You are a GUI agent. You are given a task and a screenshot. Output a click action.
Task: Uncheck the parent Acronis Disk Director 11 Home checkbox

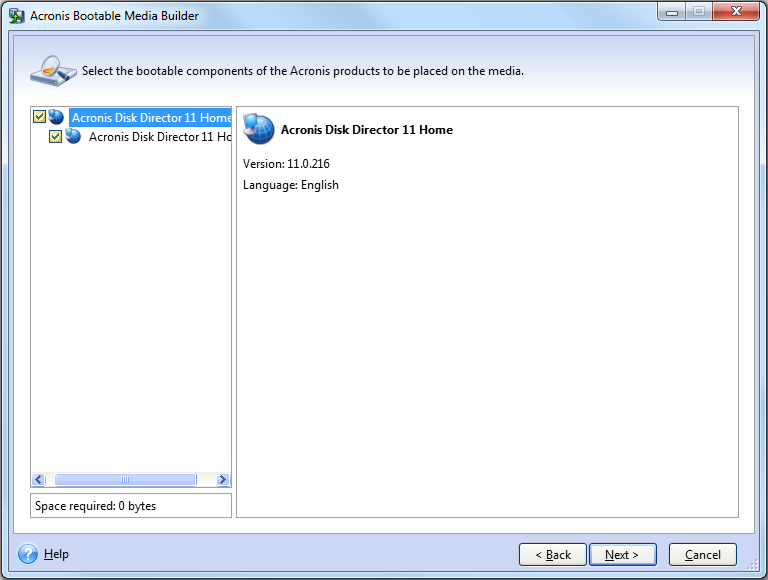point(39,117)
